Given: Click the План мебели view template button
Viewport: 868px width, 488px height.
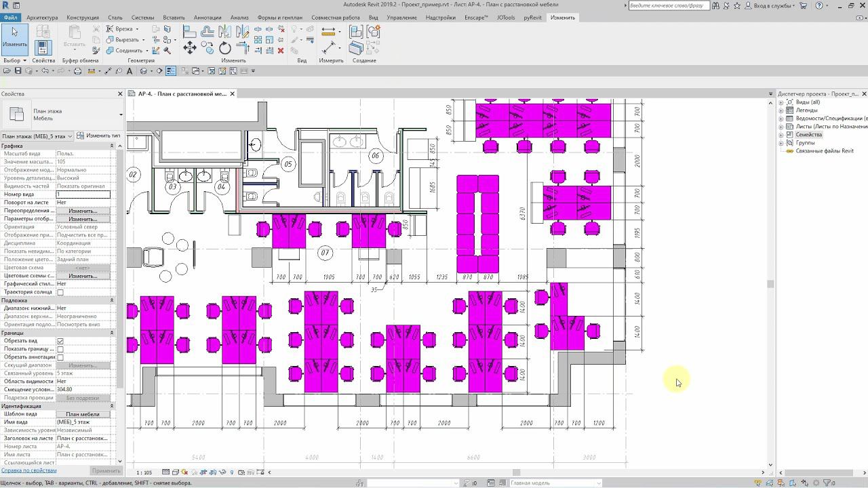Looking at the screenshot, I should click(x=83, y=414).
